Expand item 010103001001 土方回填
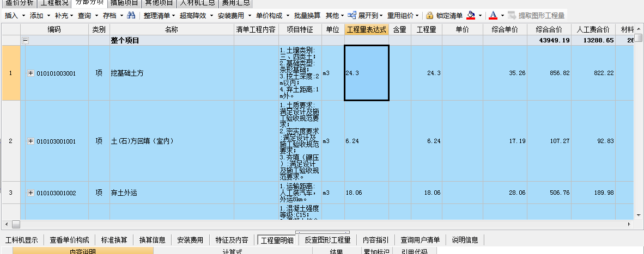Screen dimensions: 644x254 click(x=31, y=141)
